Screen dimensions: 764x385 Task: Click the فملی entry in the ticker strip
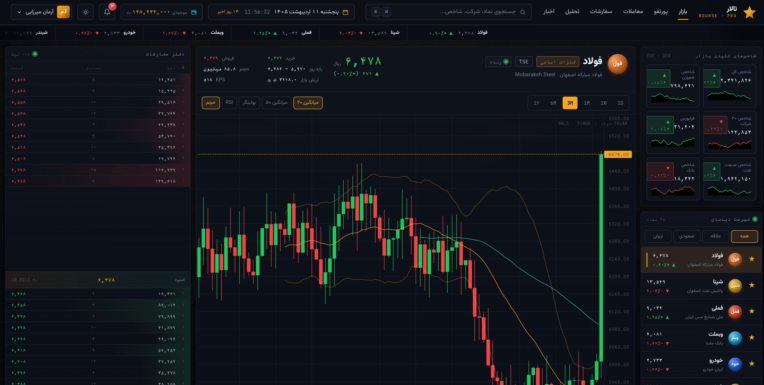[283, 33]
